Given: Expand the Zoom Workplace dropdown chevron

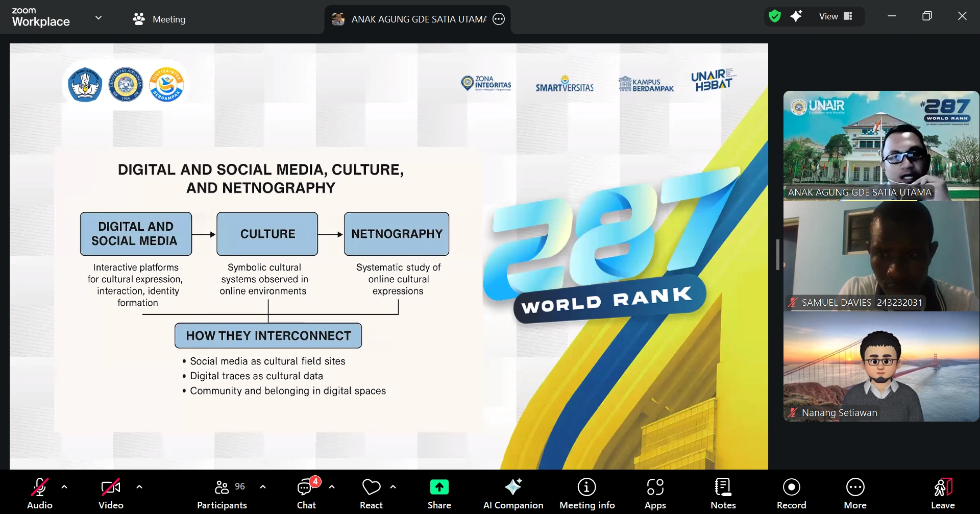Looking at the screenshot, I should pos(99,18).
